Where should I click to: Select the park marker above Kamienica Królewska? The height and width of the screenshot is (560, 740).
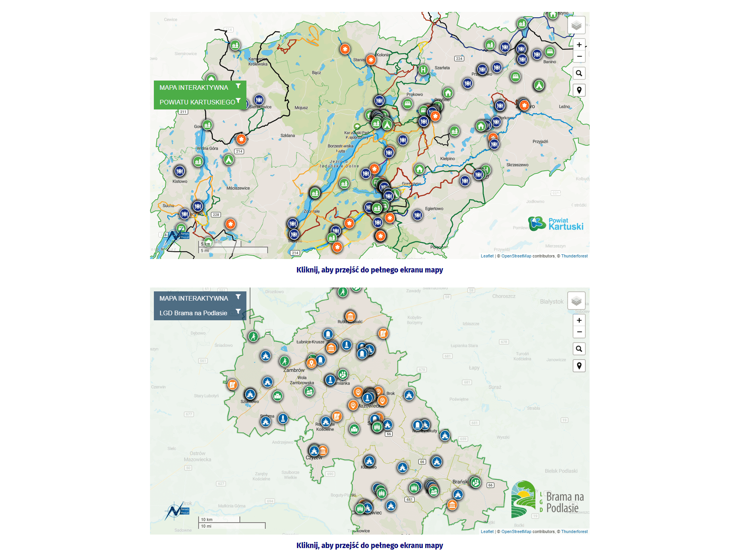(x=235, y=45)
